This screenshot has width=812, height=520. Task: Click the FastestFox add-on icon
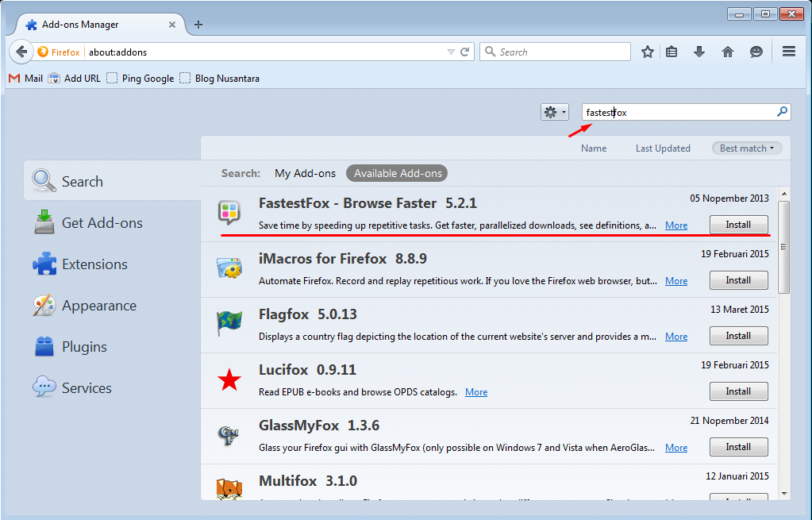pos(229,213)
